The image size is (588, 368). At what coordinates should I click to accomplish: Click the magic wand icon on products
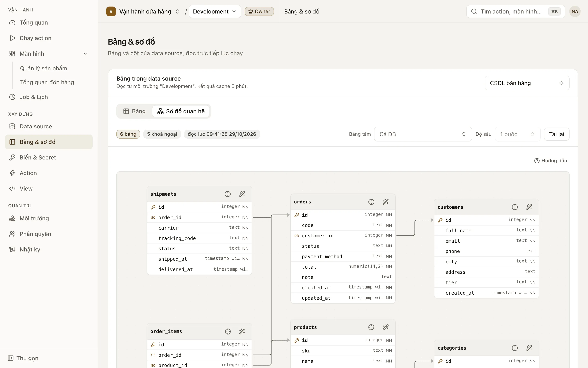pos(386,327)
